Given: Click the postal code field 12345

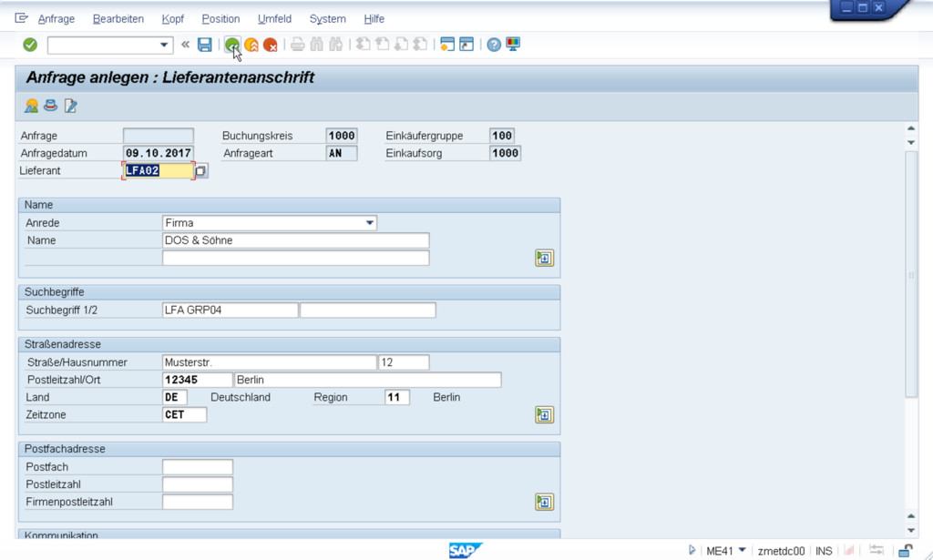Looking at the screenshot, I should (197, 380).
